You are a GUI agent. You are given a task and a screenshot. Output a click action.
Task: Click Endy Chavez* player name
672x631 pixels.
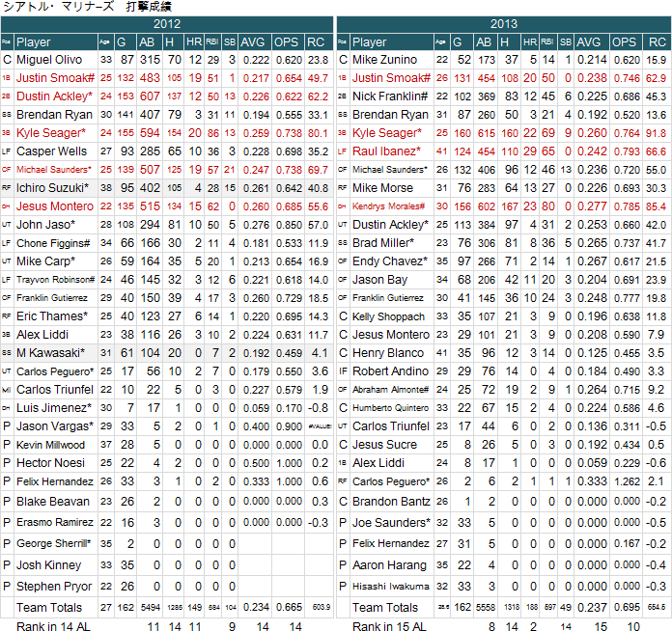click(x=390, y=261)
